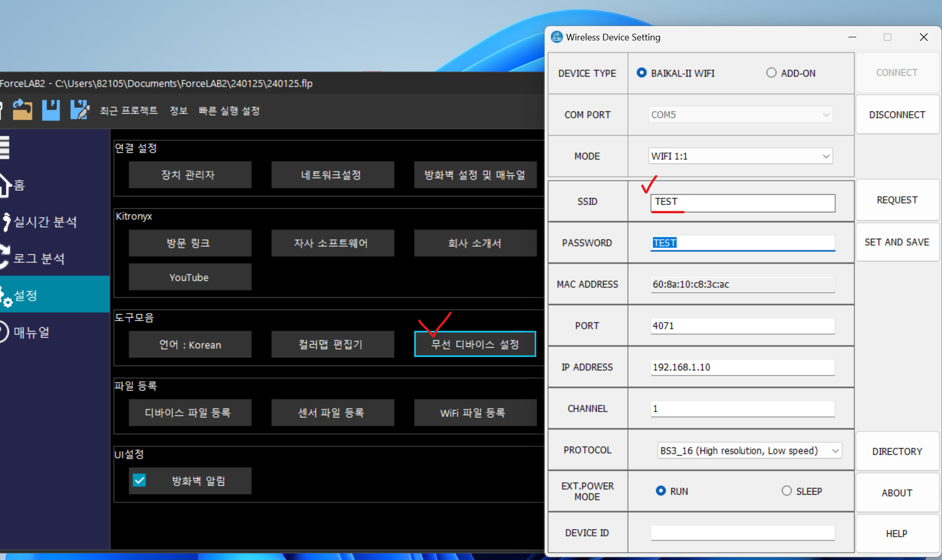Click 디바이스 파일 등록 button
Image resolution: width=942 pixels, height=560 pixels.
point(190,413)
